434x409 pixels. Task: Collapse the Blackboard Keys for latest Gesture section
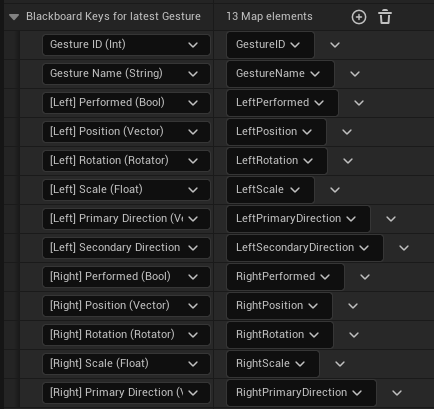14,17
